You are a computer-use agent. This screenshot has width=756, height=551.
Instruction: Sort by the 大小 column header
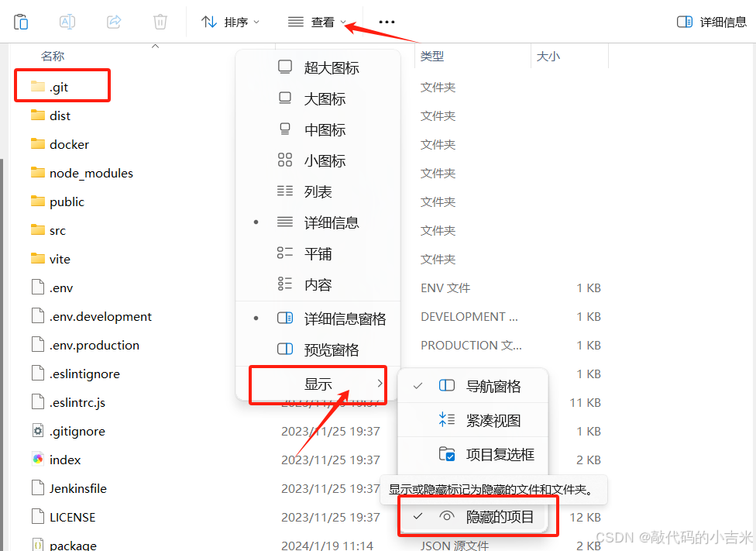click(548, 57)
